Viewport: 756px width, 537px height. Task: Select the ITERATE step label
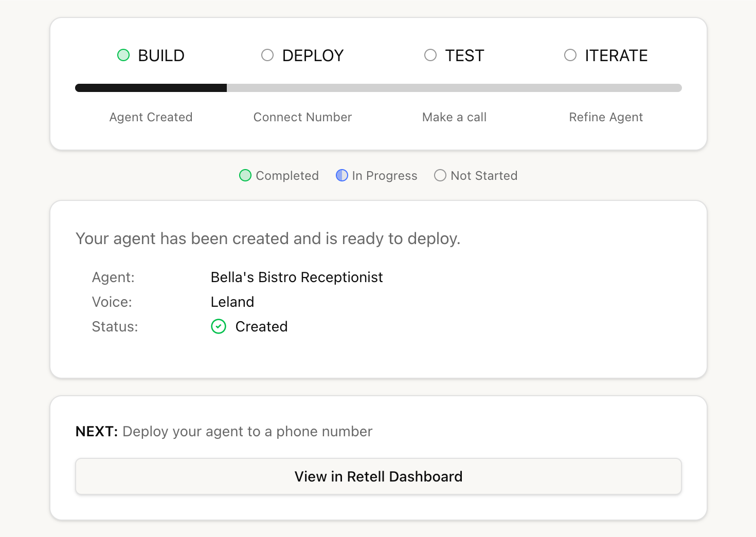tap(616, 55)
